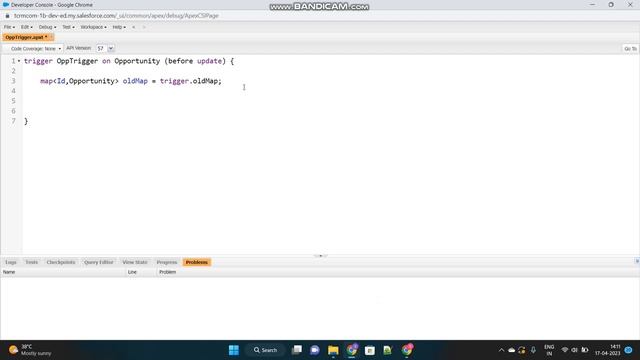Open Wi-Fi network settings from tray
This screenshot has height=360, width=640.
pos(565,350)
